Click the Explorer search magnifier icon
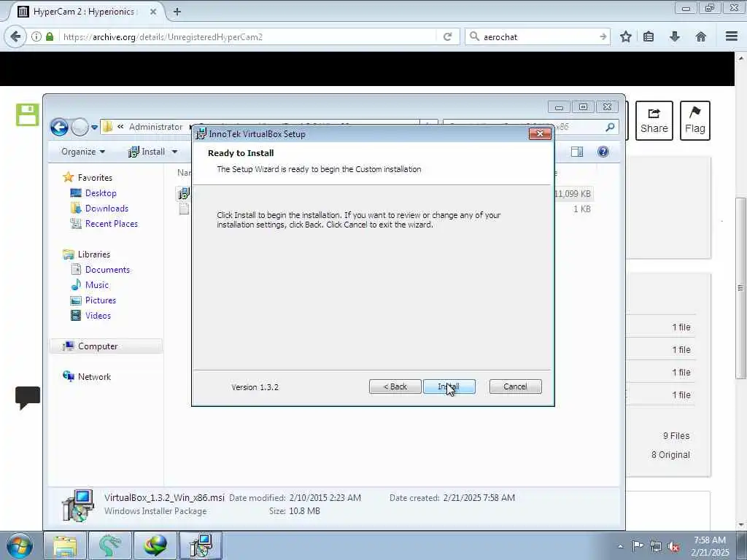This screenshot has width=747, height=560. (x=610, y=127)
